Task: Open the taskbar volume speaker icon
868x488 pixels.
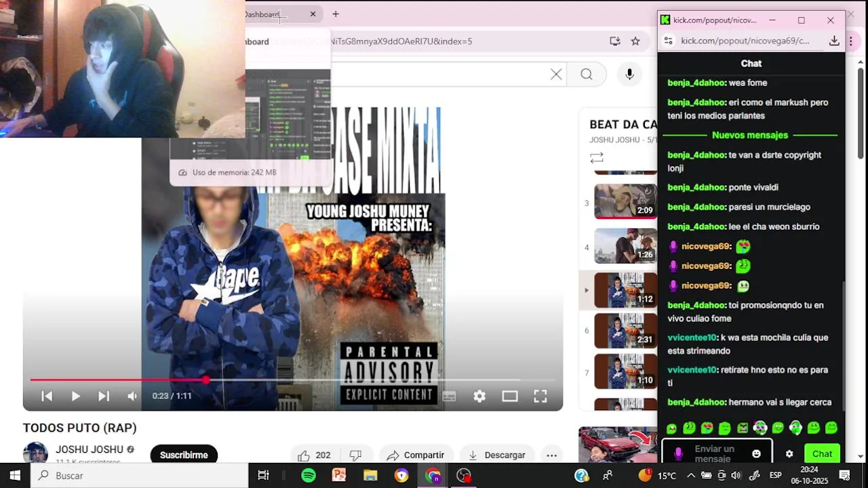Action: [736, 475]
